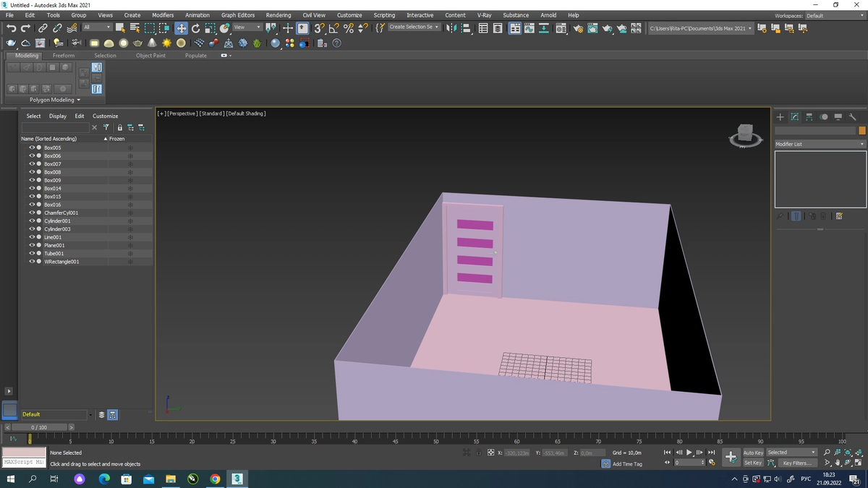
Task: Open the Modifiers menu
Action: click(x=163, y=15)
